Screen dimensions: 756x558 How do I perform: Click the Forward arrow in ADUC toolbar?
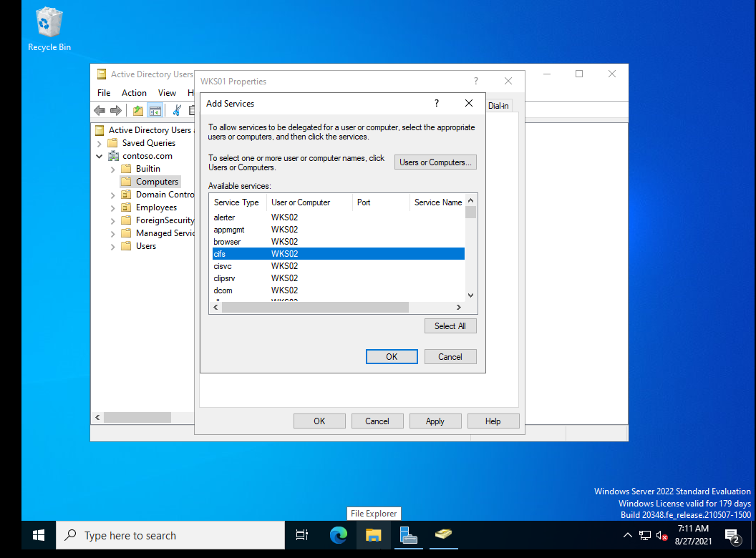(116, 110)
